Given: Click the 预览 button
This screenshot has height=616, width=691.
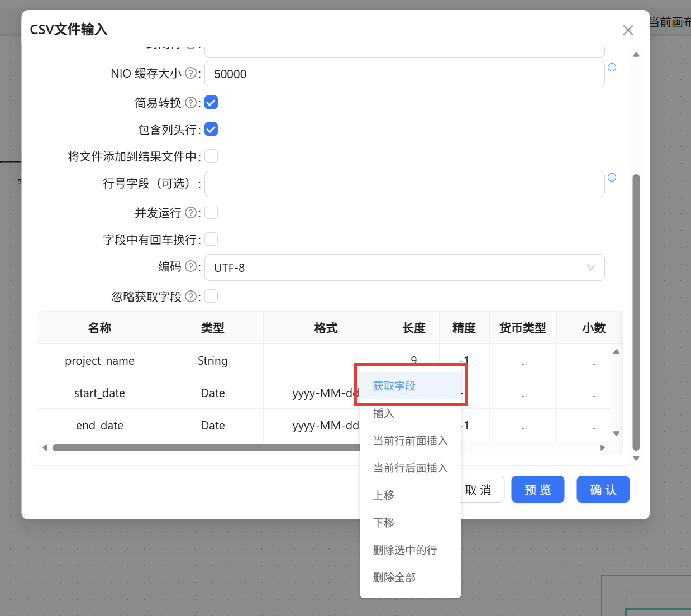Looking at the screenshot, I should click(x=537, y=490).
